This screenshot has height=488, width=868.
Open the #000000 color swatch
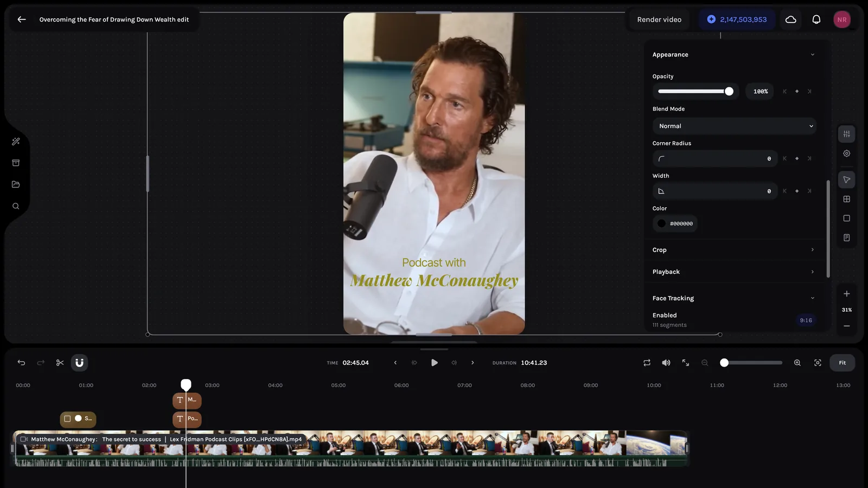675,223
